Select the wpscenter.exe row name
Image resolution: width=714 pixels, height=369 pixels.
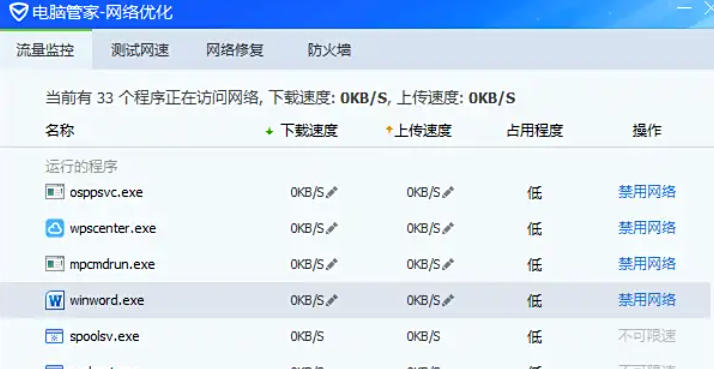(x=113, y=228)
